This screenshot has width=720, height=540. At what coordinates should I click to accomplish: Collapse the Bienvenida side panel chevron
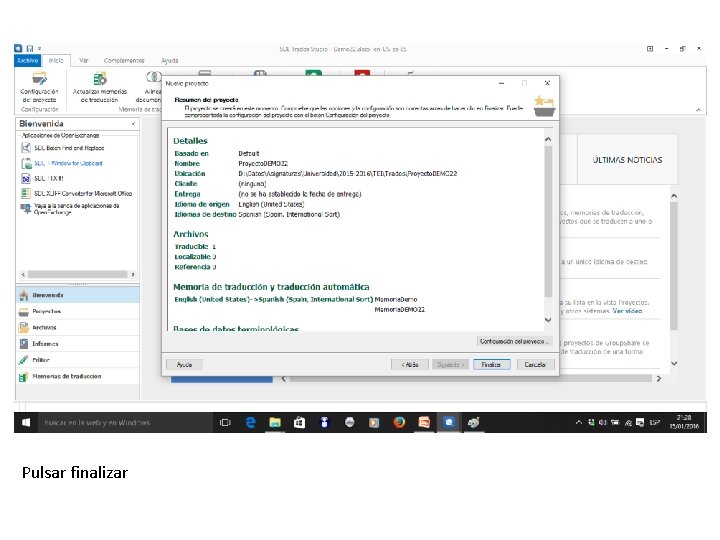tap(133, 124)
